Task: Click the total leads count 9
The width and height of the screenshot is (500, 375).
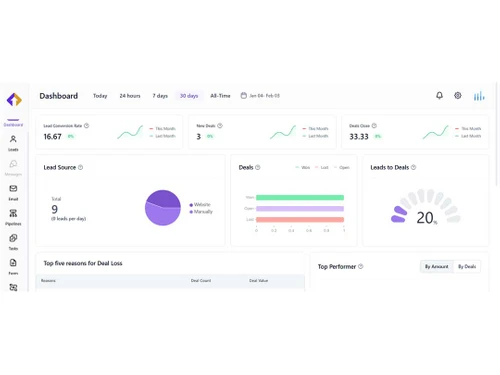Action: tap(55, 209)
